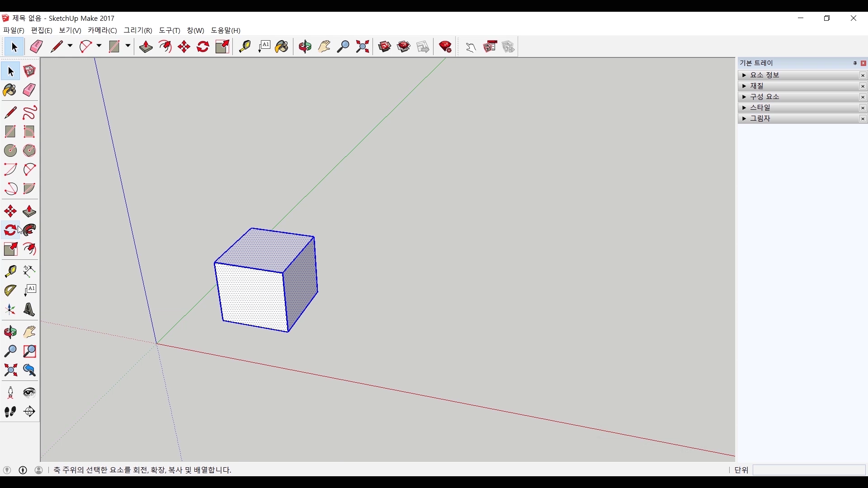868x488 pixels.
Task: Select the Paint Bucket tool in left toolbar
Action: coord(10,90)
